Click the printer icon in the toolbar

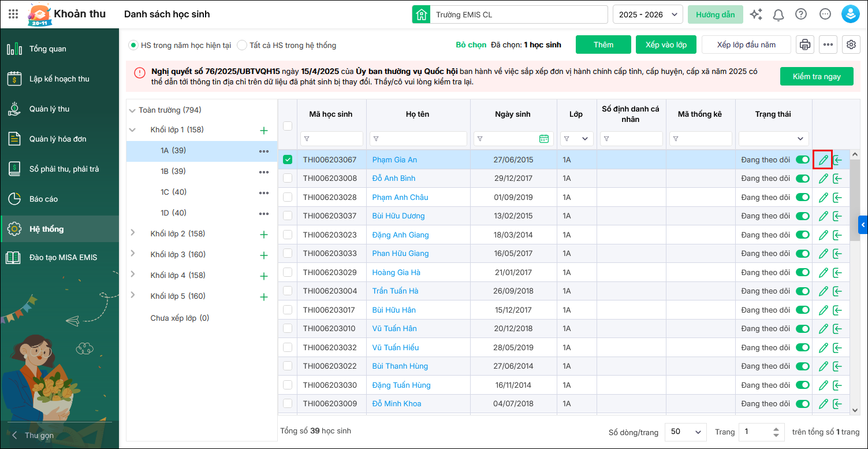(804, 44)
